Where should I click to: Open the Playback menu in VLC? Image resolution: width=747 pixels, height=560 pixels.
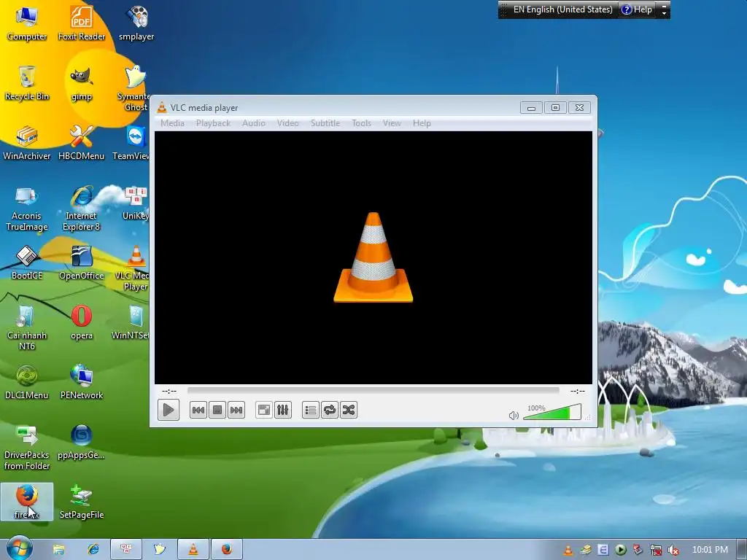coord(214,123)
